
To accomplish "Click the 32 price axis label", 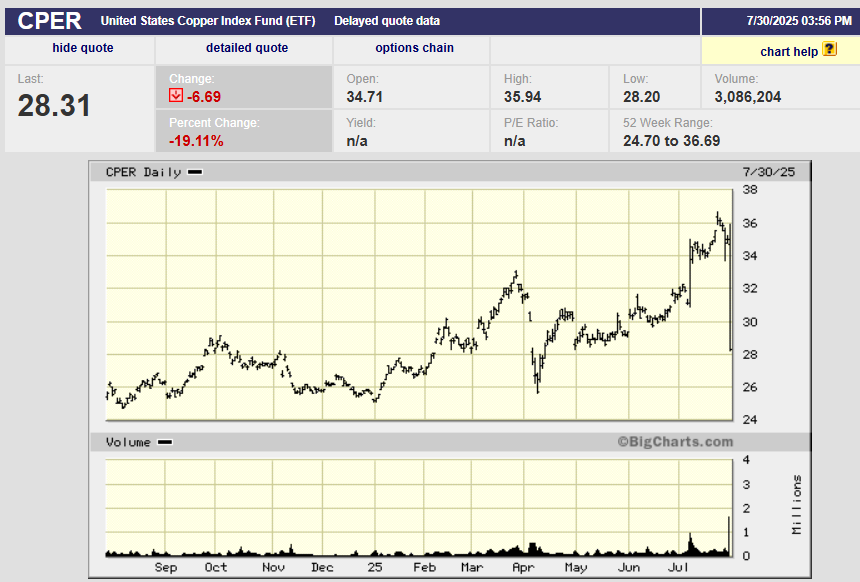I will click(x=750, y=289).
